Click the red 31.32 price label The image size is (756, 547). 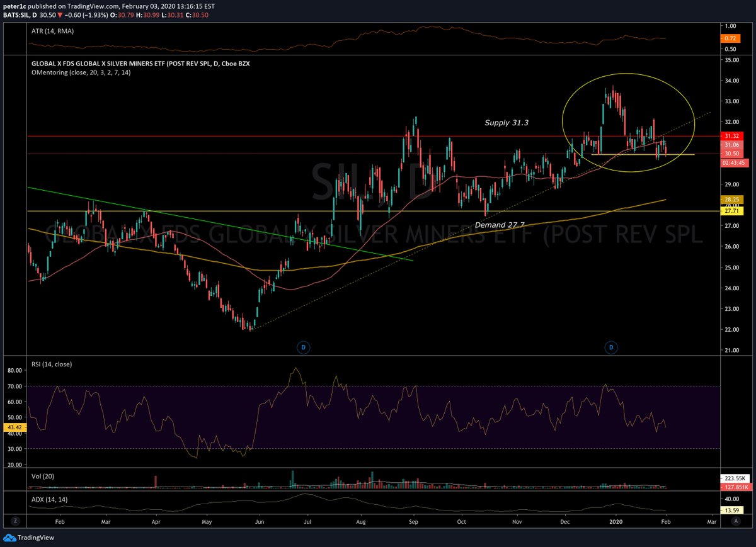click(731, 135)
